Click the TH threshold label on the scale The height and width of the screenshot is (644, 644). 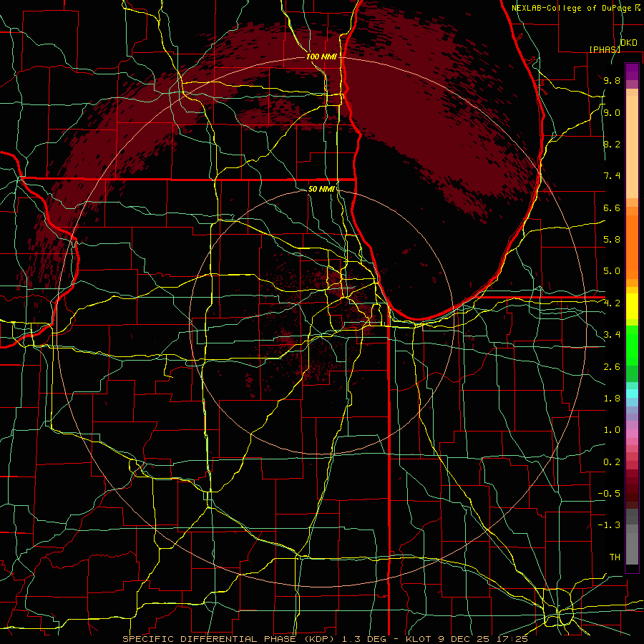tap(615, 557)
